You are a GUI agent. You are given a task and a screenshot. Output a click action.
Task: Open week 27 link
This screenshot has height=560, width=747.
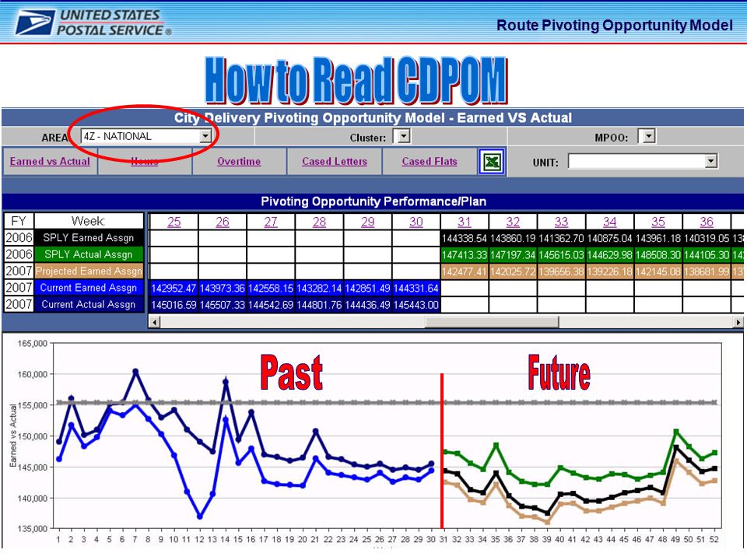click(271, 222)
